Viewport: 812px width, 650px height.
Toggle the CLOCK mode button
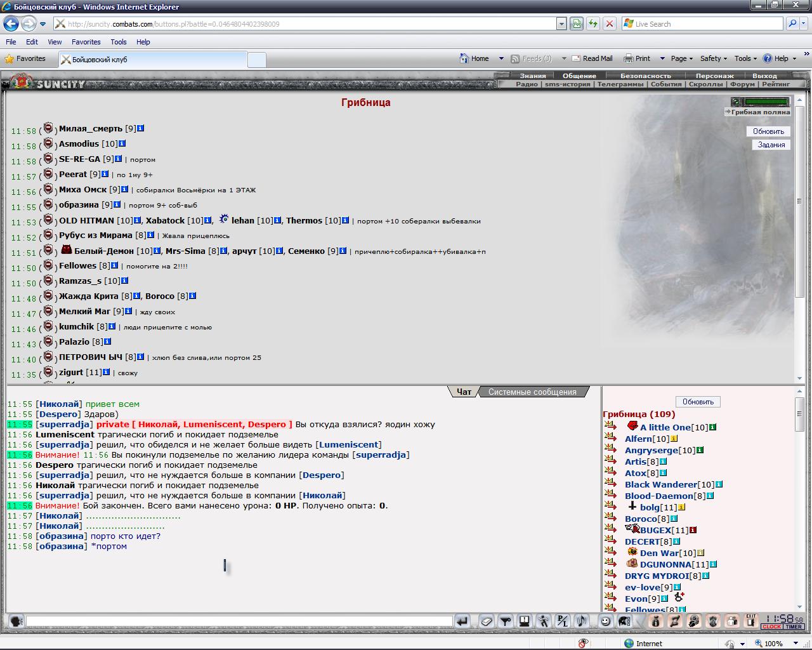[x=772, y=627]
